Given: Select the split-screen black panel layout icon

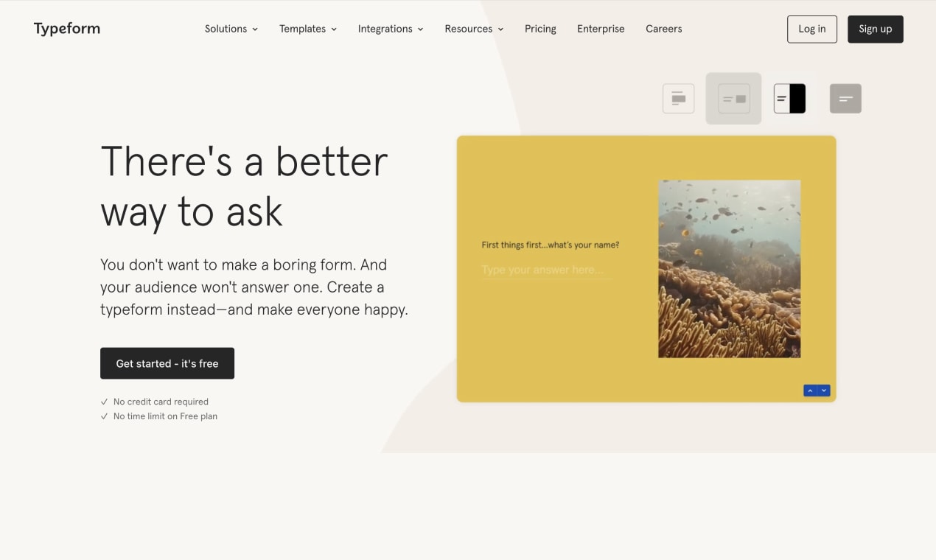Looking at the screenshot, I should pyautogui.click(x=790, y=99).
